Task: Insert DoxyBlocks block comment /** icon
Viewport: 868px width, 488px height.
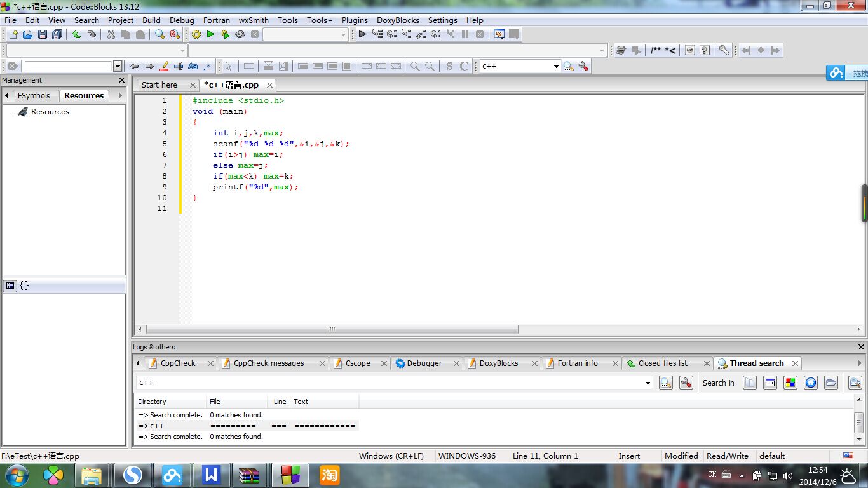Action: click(656, 50)
